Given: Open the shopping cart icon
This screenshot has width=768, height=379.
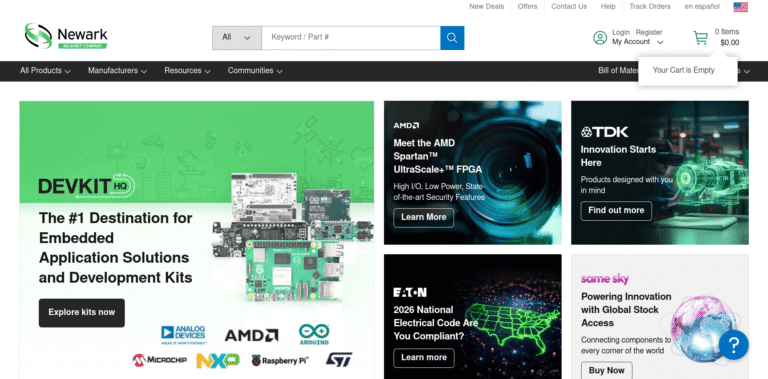Looking at the screenshot, I should pyautogui.click(x=700, y=38).
